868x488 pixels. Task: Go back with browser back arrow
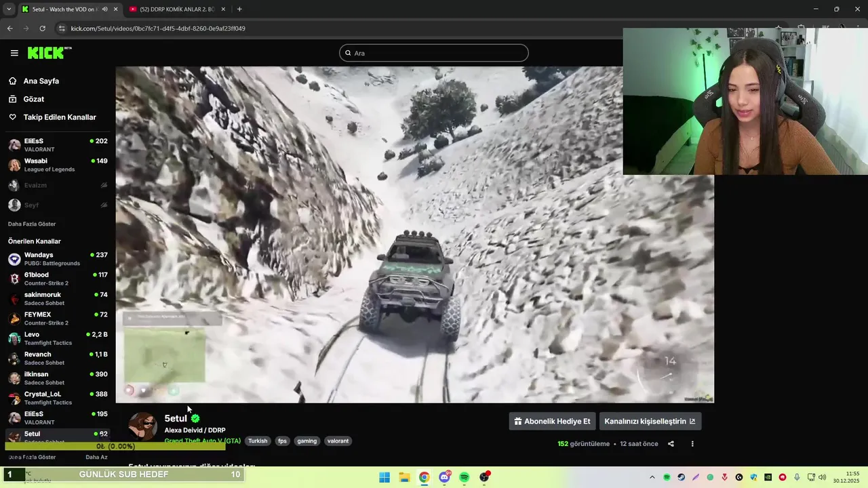pos(9,28)
